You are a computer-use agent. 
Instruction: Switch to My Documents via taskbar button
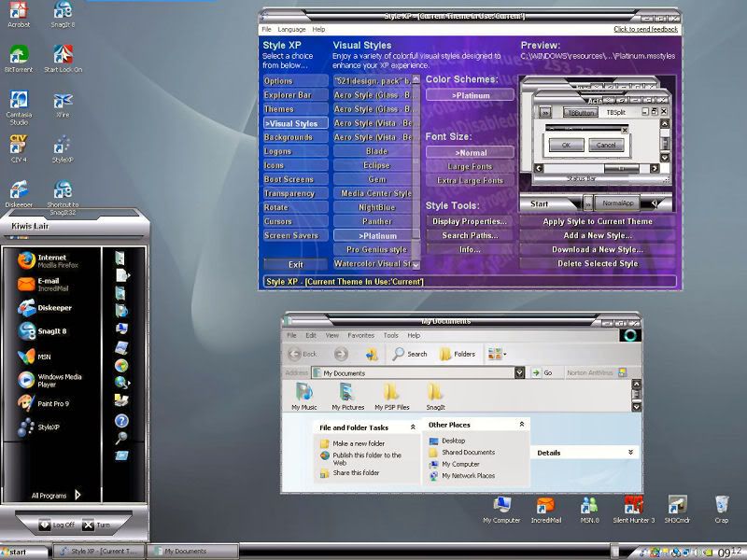[192, 552]
